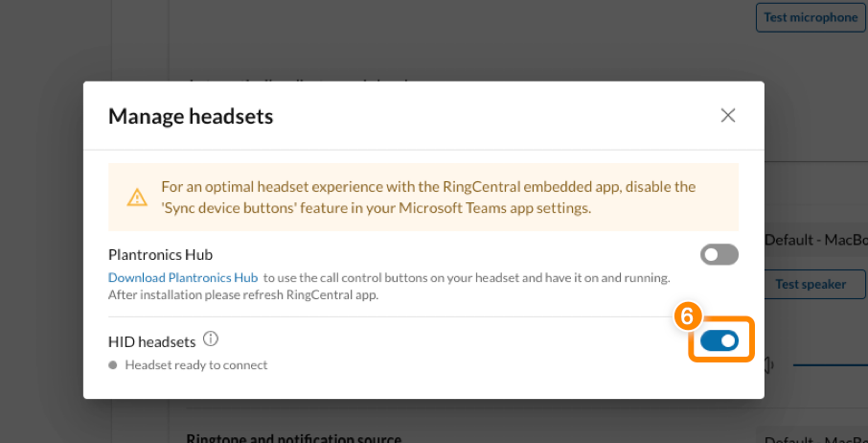
Task: Click the Plantronics Hub label
Action: pyautogui.click(x=161, y=255)
